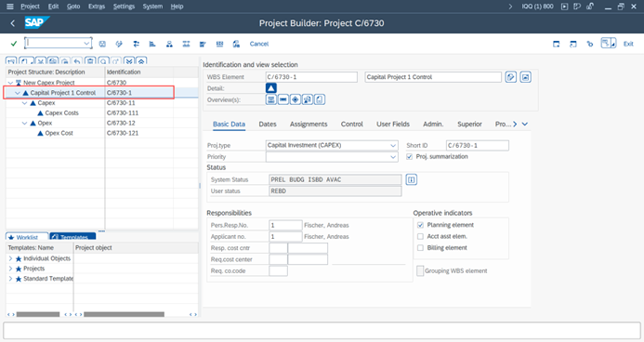Click the last Overview(s) document icon

click(x=320, y=99)
